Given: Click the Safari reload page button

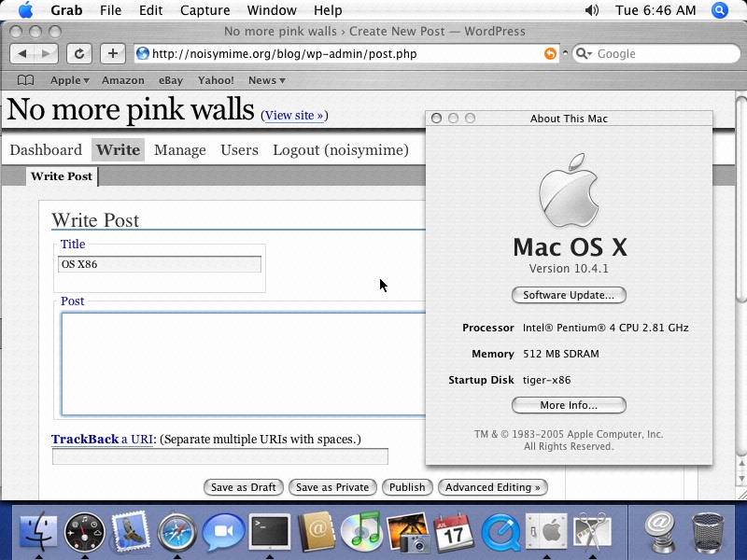Looking at the screenshot, I should [x=79, y=54].
